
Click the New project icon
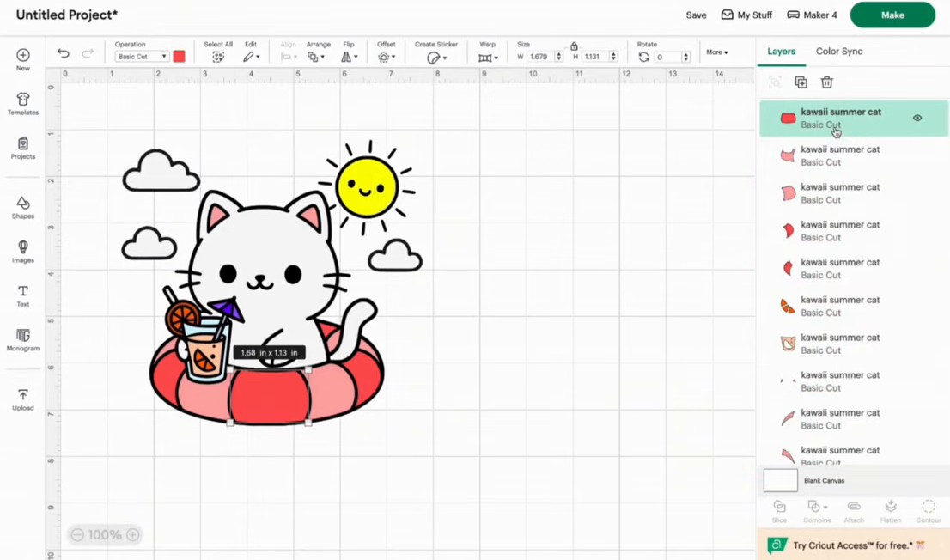23,55
